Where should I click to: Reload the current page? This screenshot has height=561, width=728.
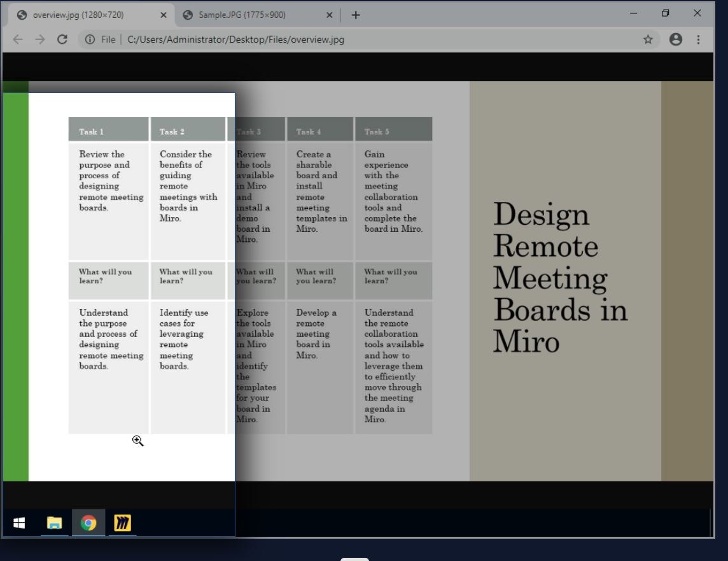click(62, 39)
